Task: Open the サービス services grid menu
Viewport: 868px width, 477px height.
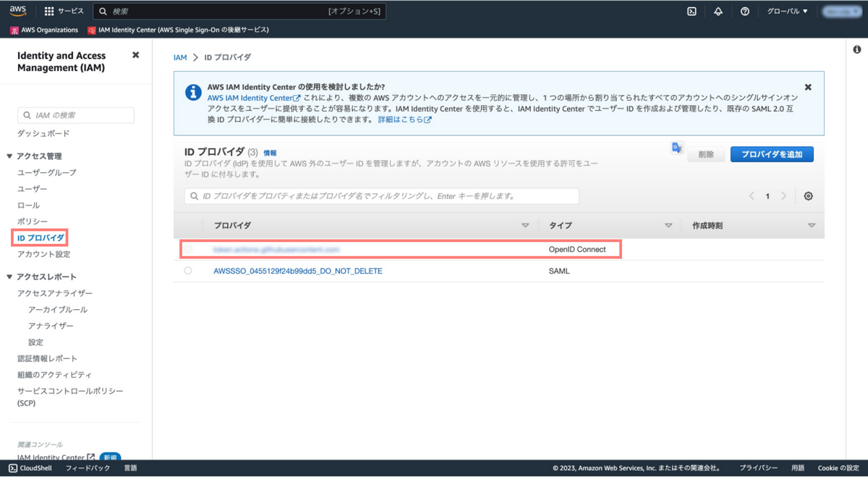Action: tap(64, 12)
